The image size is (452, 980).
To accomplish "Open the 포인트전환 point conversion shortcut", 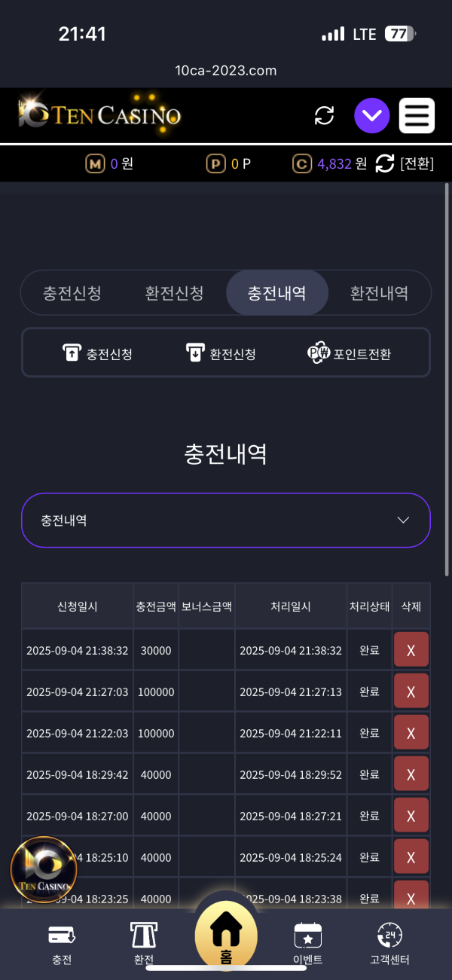I will 350,353.
